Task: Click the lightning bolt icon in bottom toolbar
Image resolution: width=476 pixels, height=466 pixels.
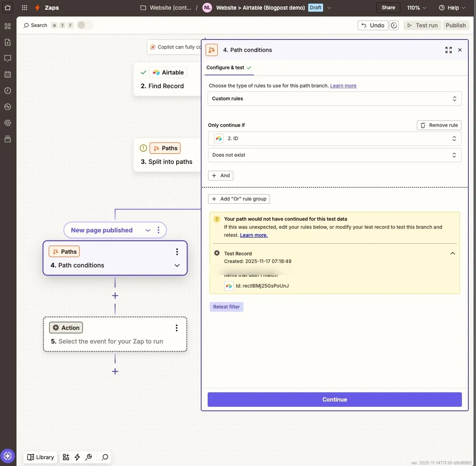Action: (x=77, y=457)
